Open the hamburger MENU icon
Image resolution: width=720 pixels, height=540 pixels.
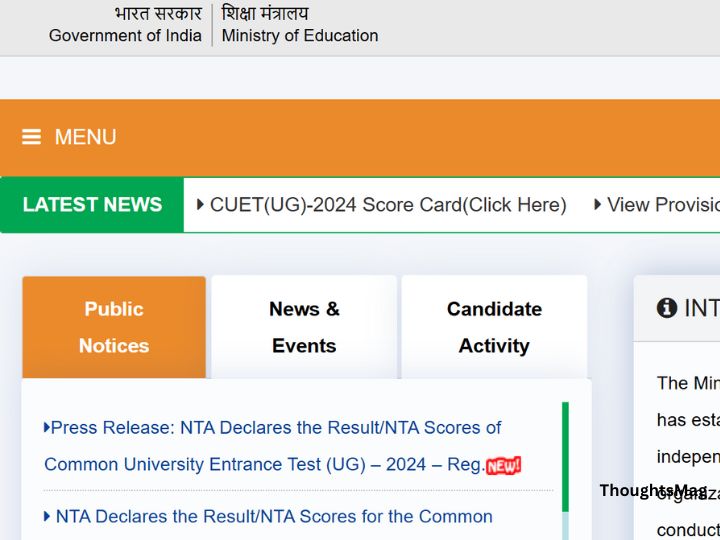(x=31, y=137)
